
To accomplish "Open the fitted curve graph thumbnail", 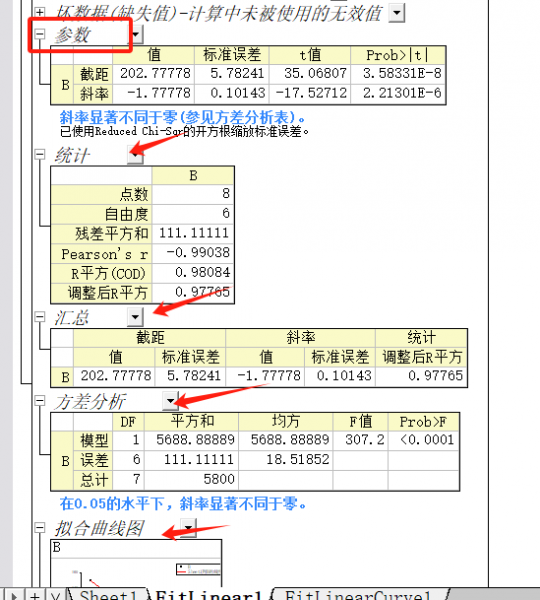I will [136, 563].
